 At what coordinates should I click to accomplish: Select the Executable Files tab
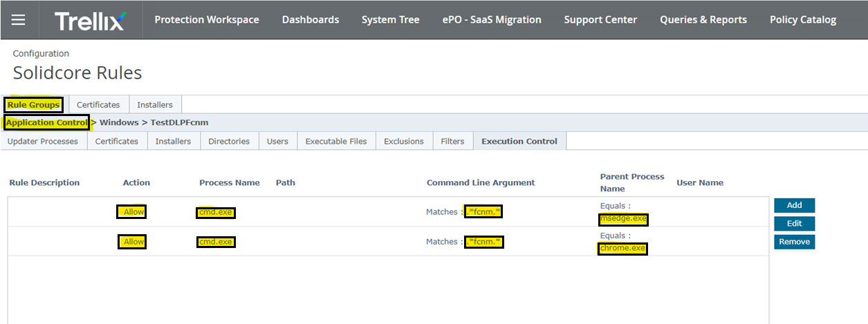335,141
